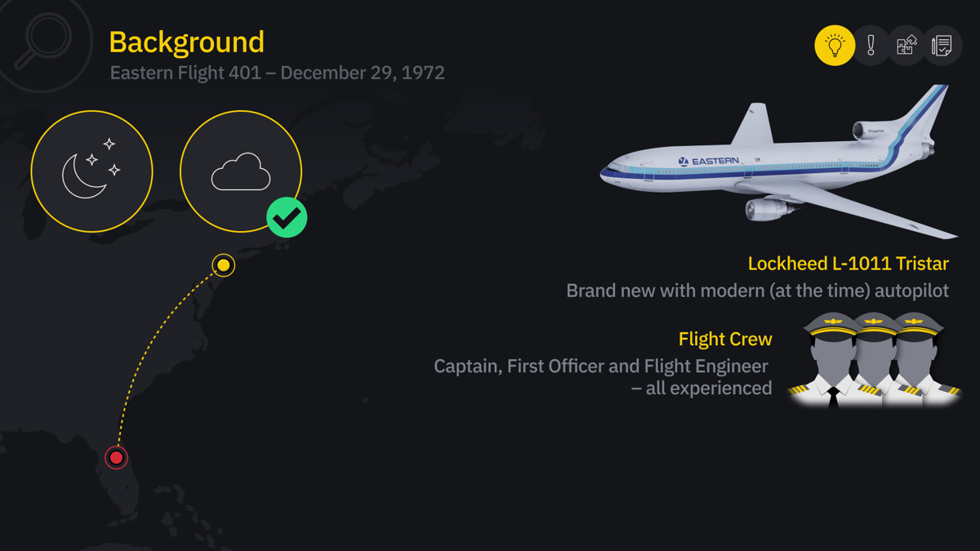Click the "Captain, First Officer and Flight Engineer" text
This screenshot has height=551, width=980.
(x=600, y=367)
